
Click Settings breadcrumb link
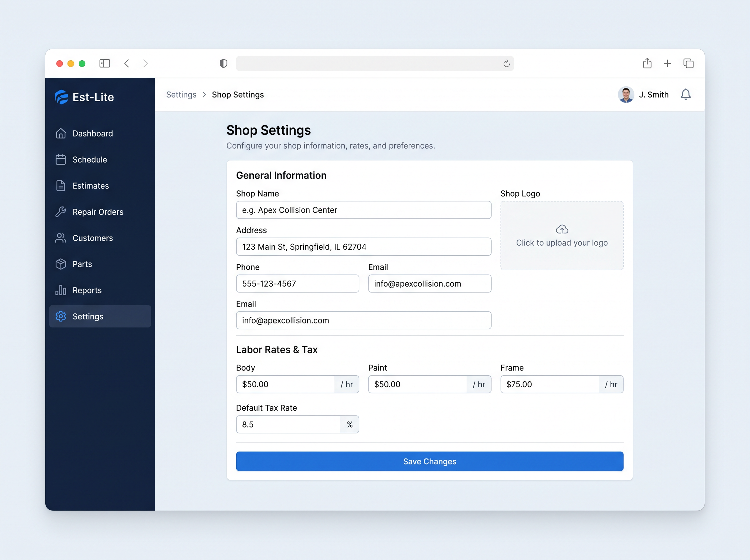181,95
